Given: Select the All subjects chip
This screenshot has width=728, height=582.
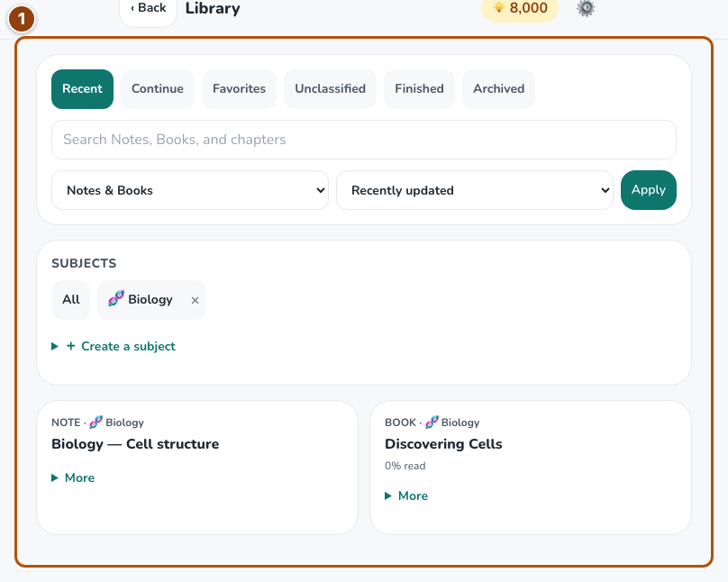Looking at the screenshot, I should 70,300.
